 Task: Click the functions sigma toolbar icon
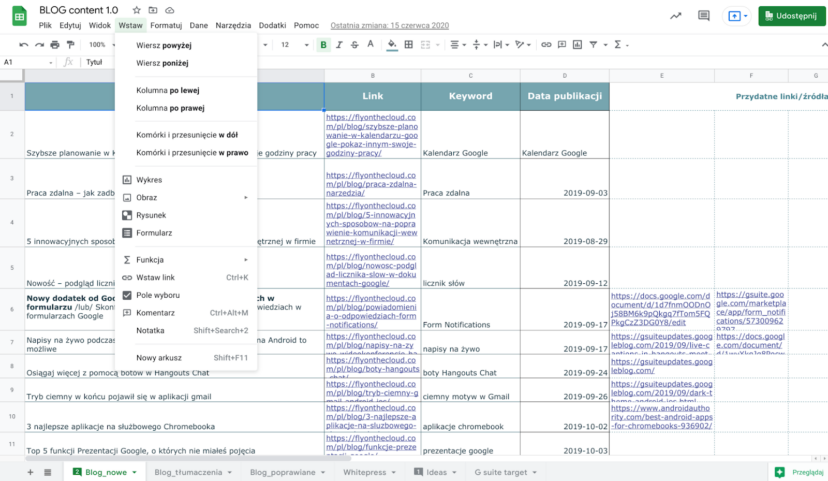point(617,45)
